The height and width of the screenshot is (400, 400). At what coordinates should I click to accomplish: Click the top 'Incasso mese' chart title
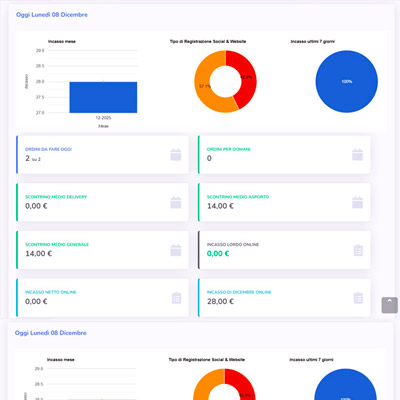click(x=62, y=41)
